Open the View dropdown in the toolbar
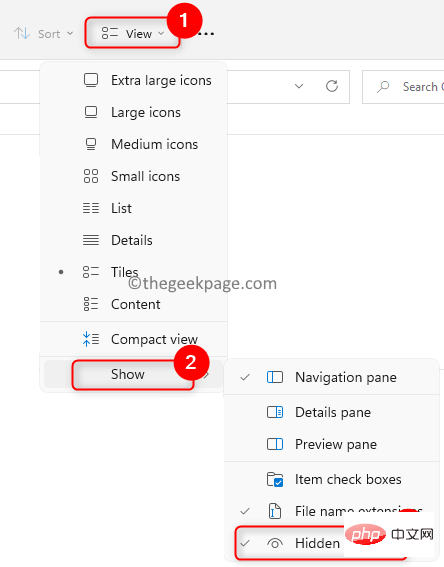 pyautogui.click(x=132, y=34)
